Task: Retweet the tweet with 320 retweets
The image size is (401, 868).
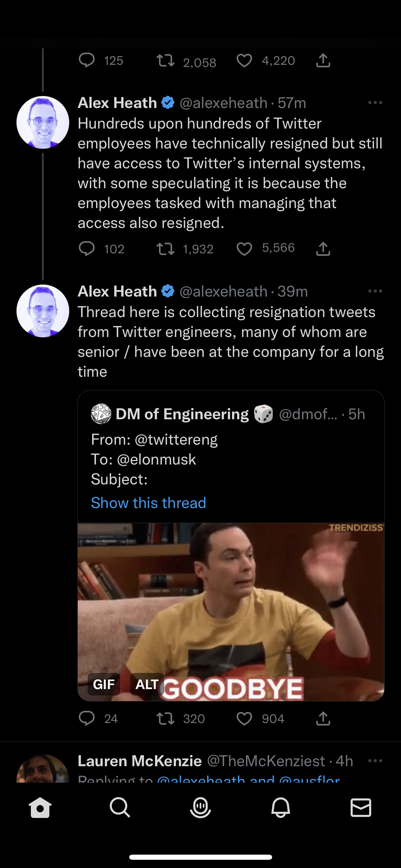Action: [x=166, y=719]
